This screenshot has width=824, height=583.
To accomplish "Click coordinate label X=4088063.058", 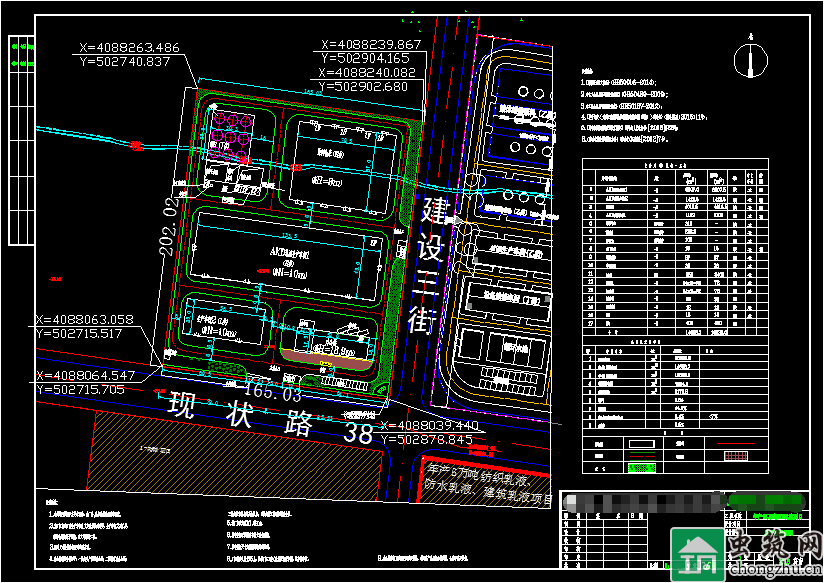I will click(84, 320).
